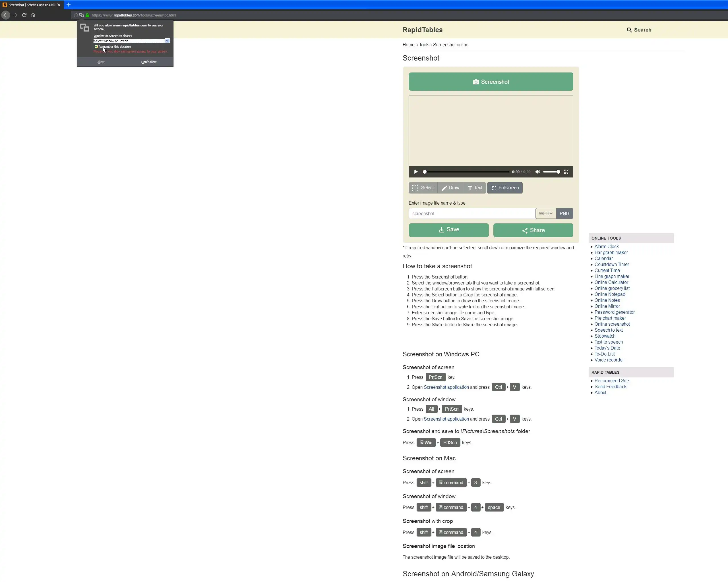Viewport: 728px width, 582px height.
Task: Select WEBP image type
Action: coord(545,214)
